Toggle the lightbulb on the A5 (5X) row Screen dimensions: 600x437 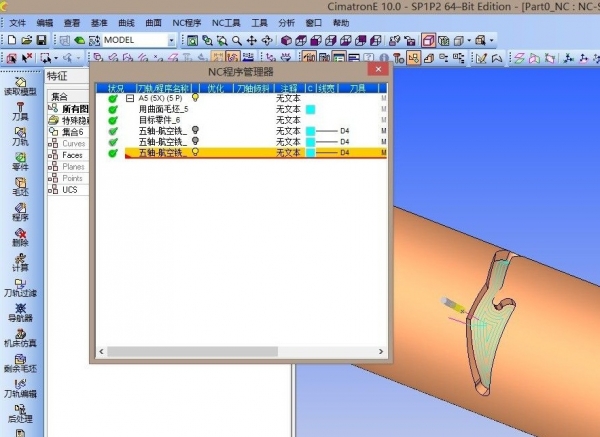(195, 98)
